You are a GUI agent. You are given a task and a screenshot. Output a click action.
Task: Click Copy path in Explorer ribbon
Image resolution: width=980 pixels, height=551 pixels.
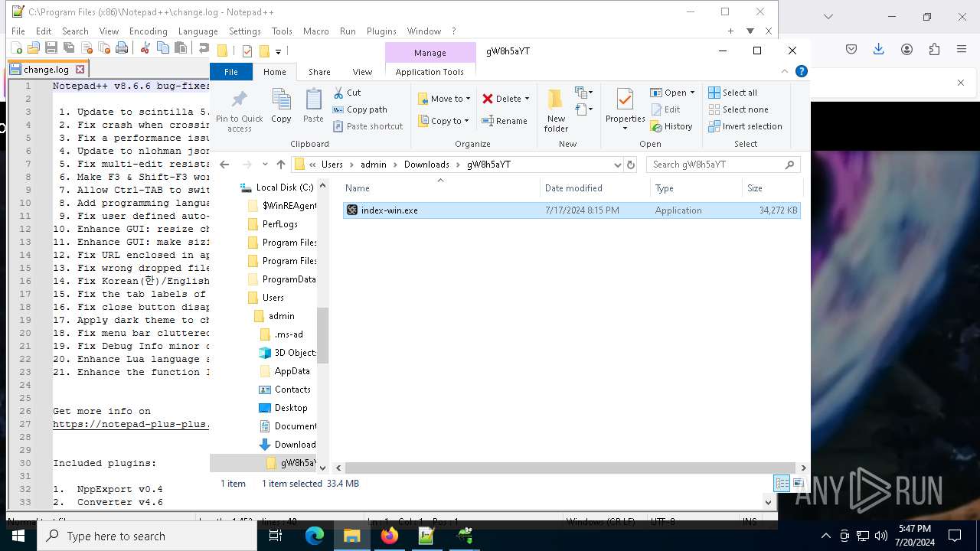(x=360, y=109)
